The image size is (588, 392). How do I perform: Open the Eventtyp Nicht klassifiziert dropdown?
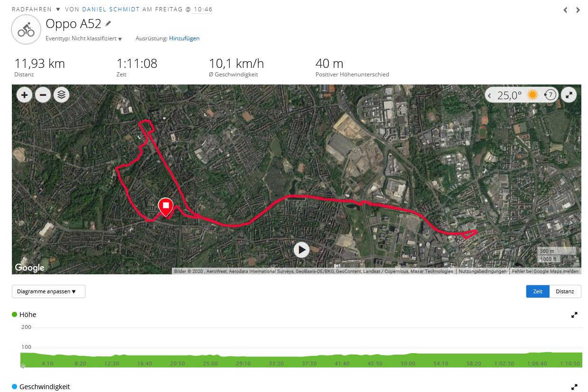point(97,38)
